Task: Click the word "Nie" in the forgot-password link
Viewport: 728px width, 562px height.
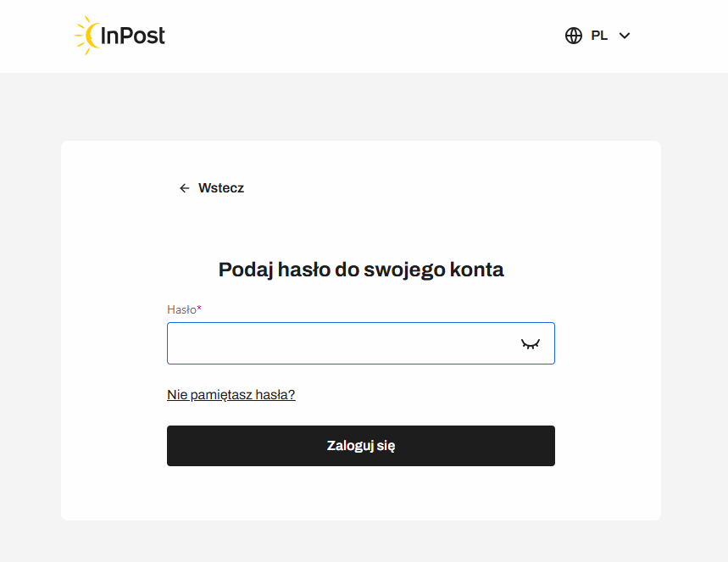Action: coord(176,394)
